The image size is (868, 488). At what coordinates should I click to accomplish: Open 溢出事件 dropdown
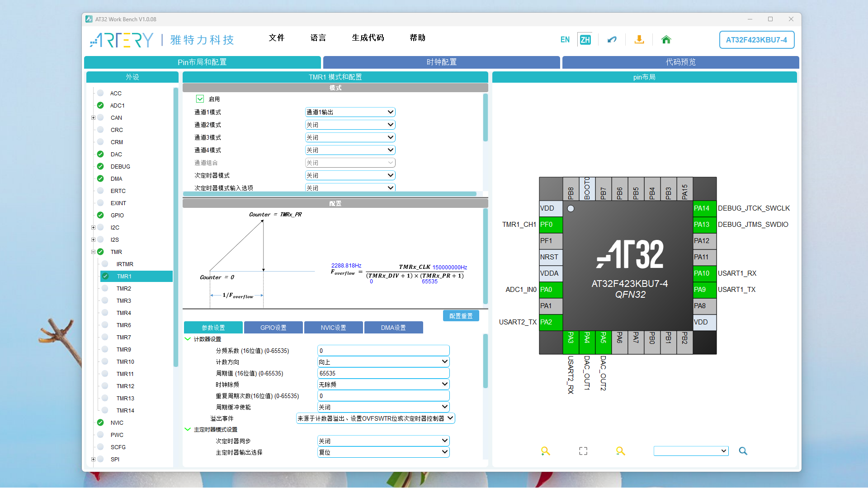click(375, 418)
